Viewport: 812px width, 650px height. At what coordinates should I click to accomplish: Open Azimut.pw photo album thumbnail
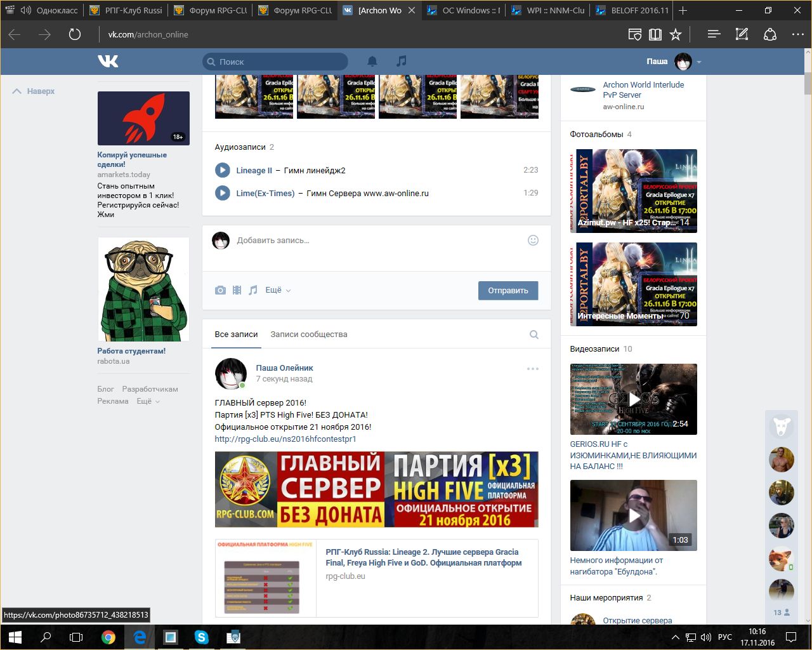(633, 191)
